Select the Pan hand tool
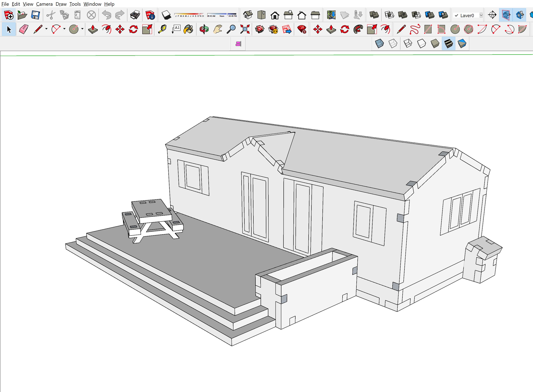The width and height of the screenshot is (533, 392). pyautogui.click(x=217, y=29)
